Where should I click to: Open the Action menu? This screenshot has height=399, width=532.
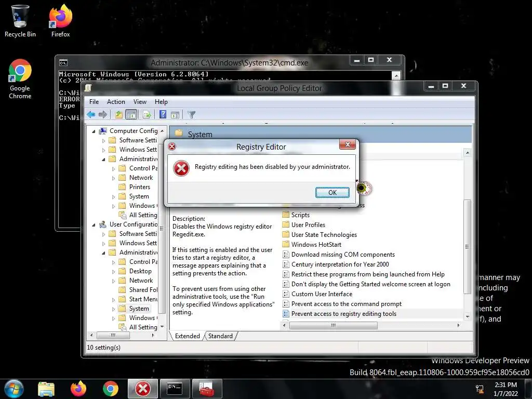(x=116, y=102)
